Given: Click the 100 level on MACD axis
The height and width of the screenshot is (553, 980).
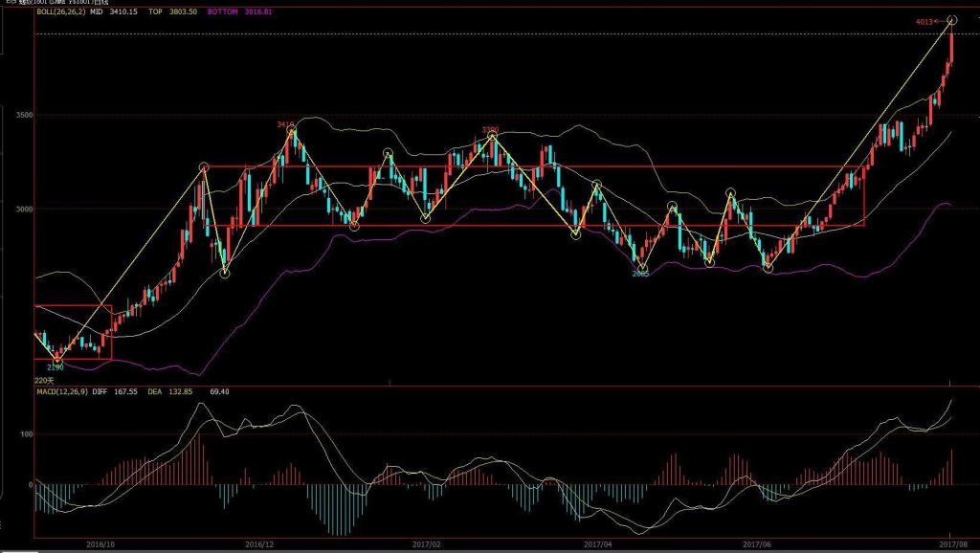Looking at the screenshot, I should [x=26, y=434].
